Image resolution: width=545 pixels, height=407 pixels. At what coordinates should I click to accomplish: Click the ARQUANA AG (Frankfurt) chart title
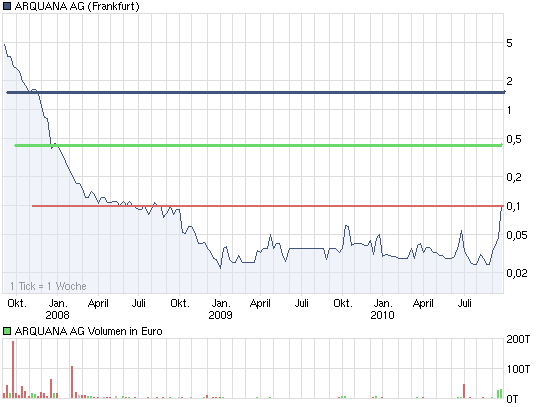(77, 6)
